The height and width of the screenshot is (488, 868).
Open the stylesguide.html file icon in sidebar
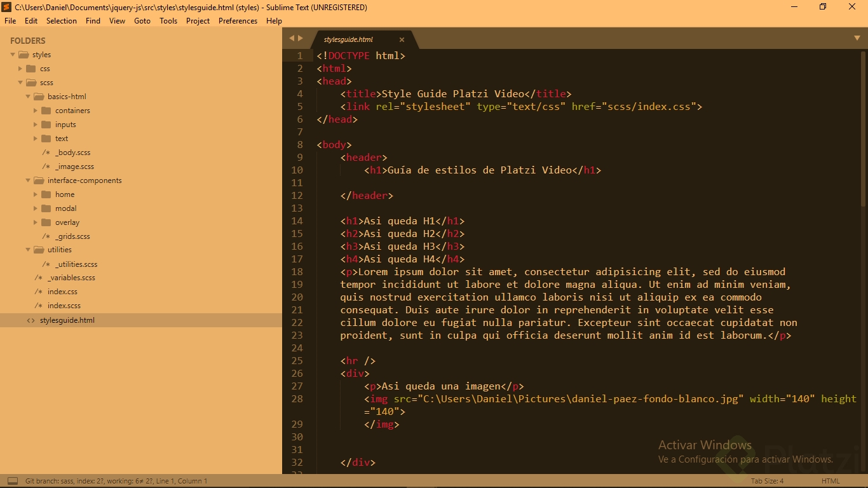coord(31,320)
